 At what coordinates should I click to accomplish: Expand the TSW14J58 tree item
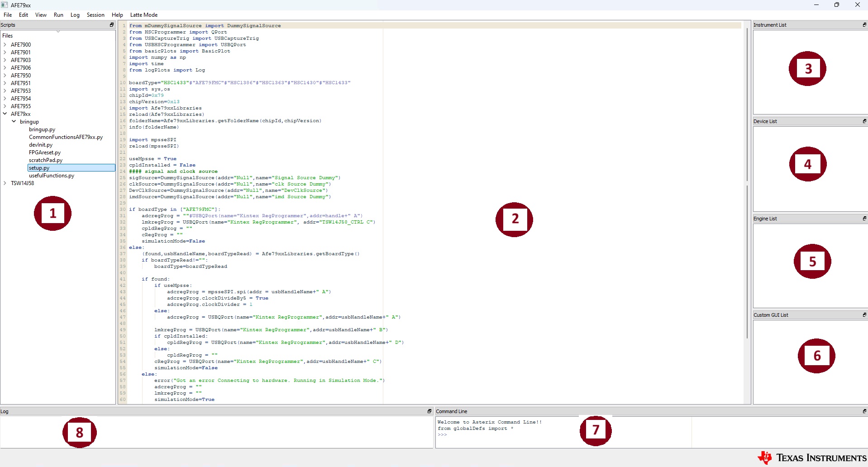5,183
